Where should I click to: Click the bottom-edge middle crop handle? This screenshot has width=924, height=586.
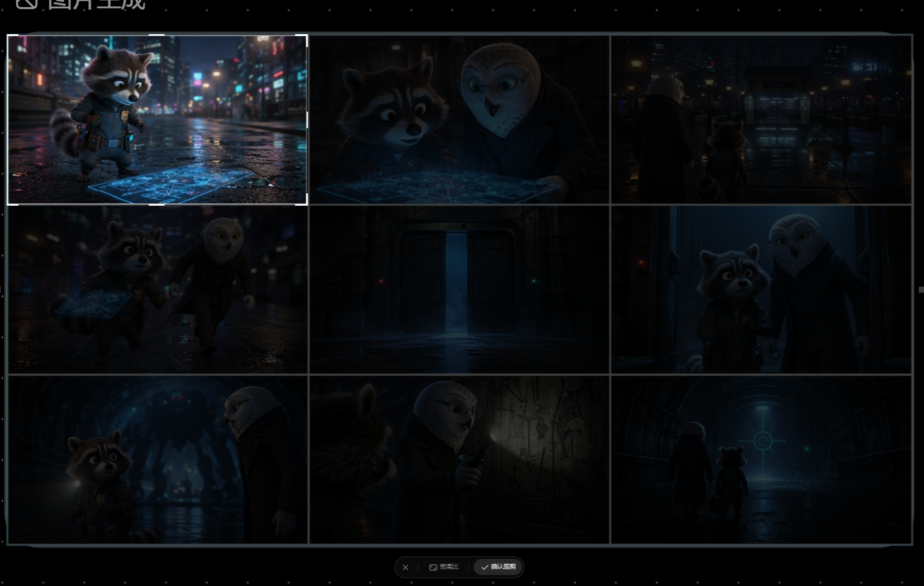[157, 204]
